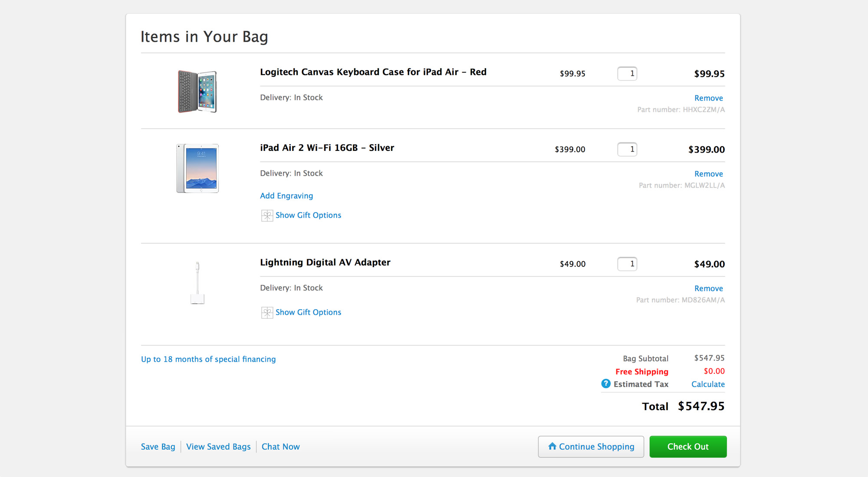The image size is (868, 477).
Task: Open Lightning Digital AV Adapter product image
Action: (197, 282)
